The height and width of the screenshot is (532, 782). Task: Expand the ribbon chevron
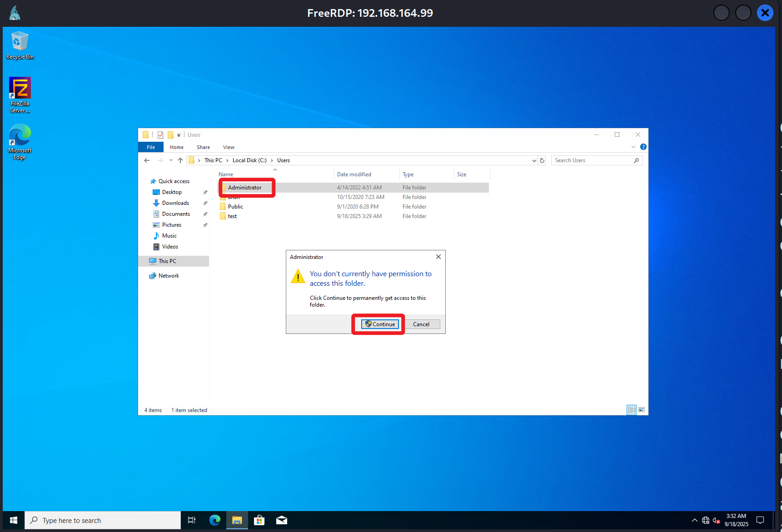click(x=633, y=147)
